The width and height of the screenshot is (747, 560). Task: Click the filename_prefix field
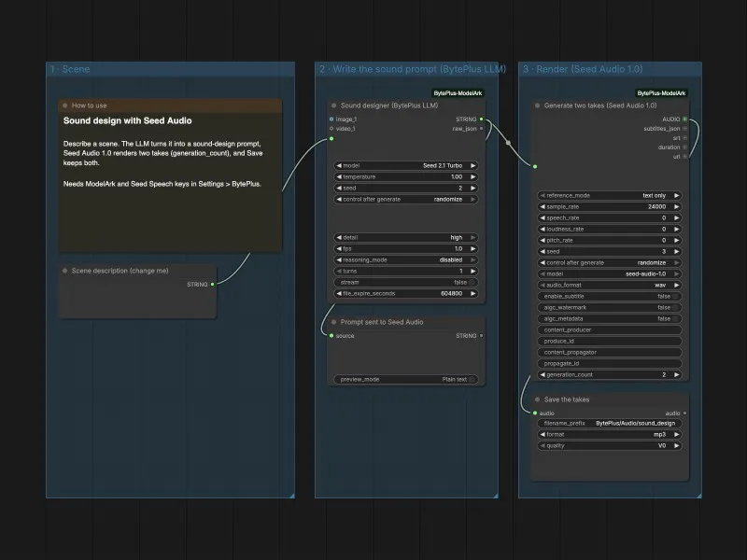[610, 424]
